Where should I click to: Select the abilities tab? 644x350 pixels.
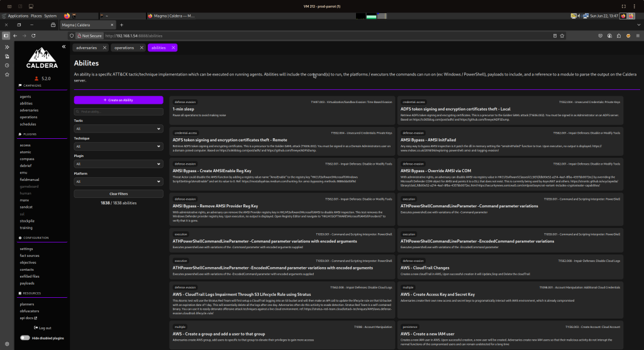click(x=158, y=48)
